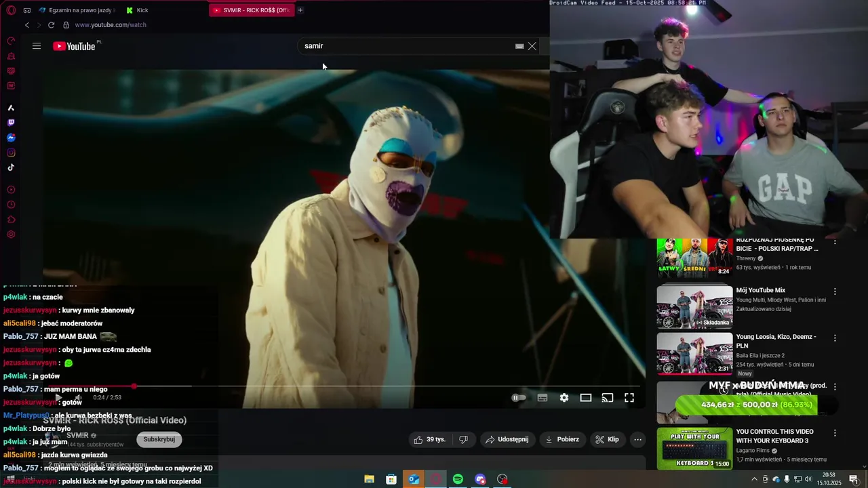Open Microsoft Store from the taskbar
This screenshot has height=488, width=868.
(391, 479)
